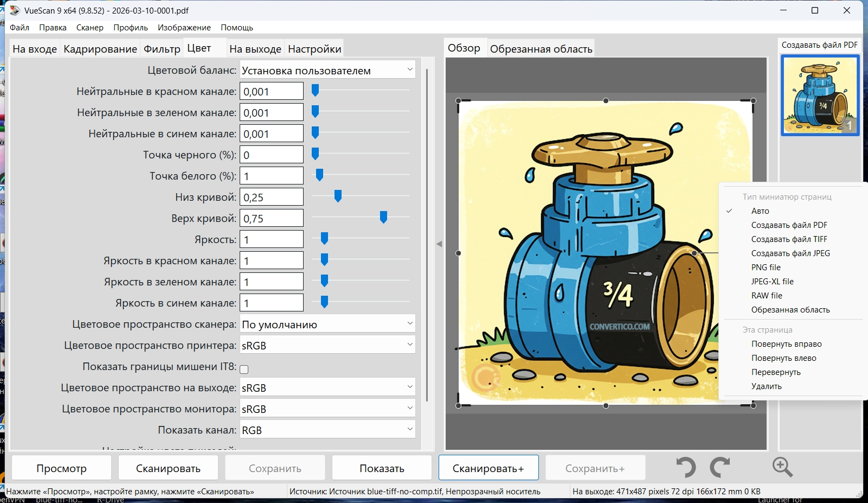Toggle the IT8 target borders checkbox
Screen dimensions: 868x503
[244, 370]
